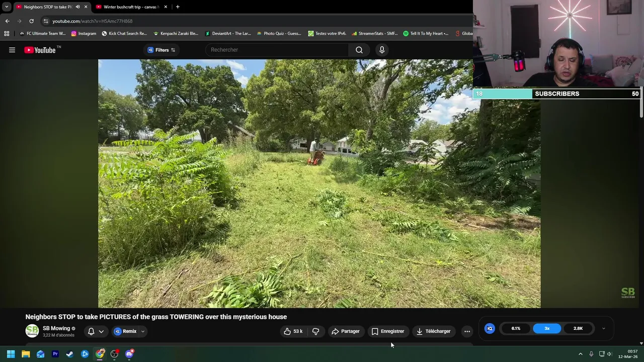Open the tab search dropdown in Chrome
Screen dimensions: 644x362
pyautogui.click(x=7, y=7)
